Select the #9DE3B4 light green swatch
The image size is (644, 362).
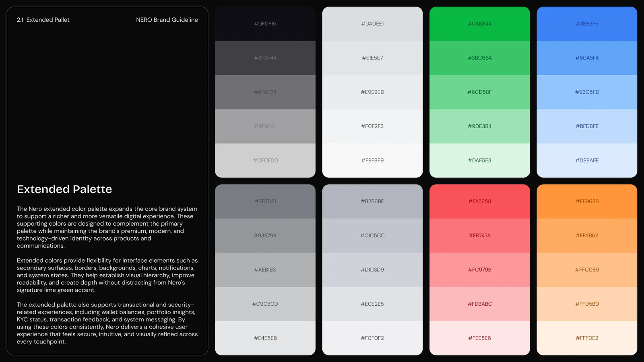480,126
